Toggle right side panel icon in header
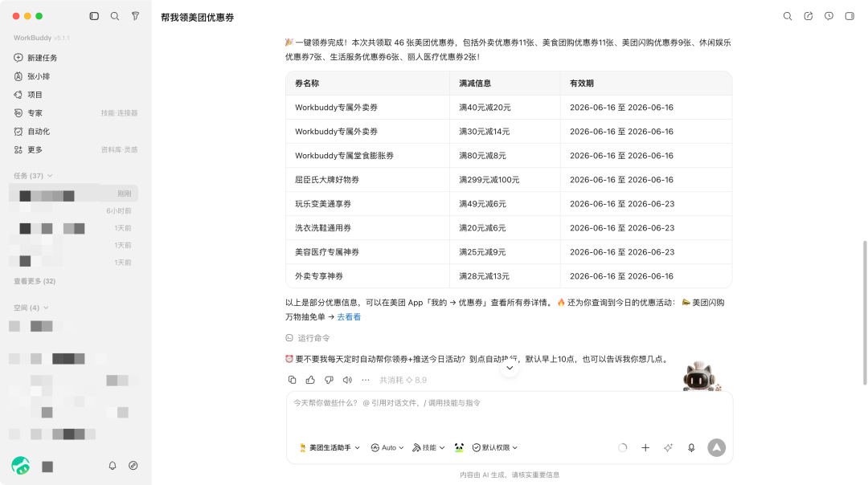Image resolution: width=868 pixels, height=485 pixels. 850,16
